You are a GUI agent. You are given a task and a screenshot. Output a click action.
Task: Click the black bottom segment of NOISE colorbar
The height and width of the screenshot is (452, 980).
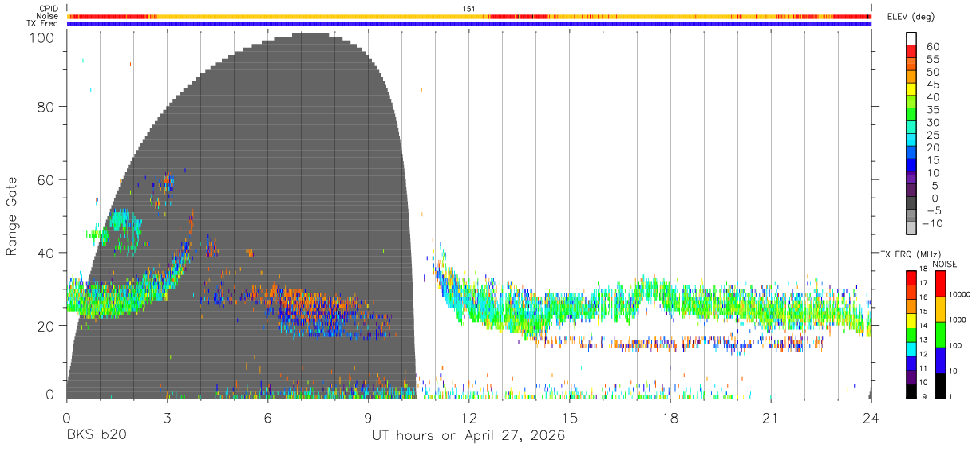[939, 385]
